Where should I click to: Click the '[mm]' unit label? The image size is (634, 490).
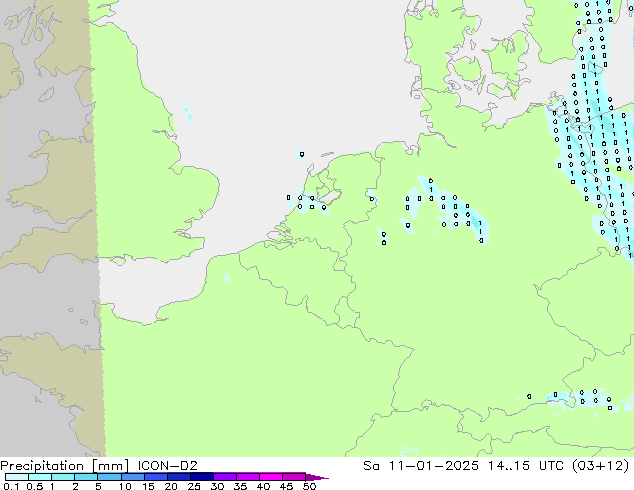[110, 466]
